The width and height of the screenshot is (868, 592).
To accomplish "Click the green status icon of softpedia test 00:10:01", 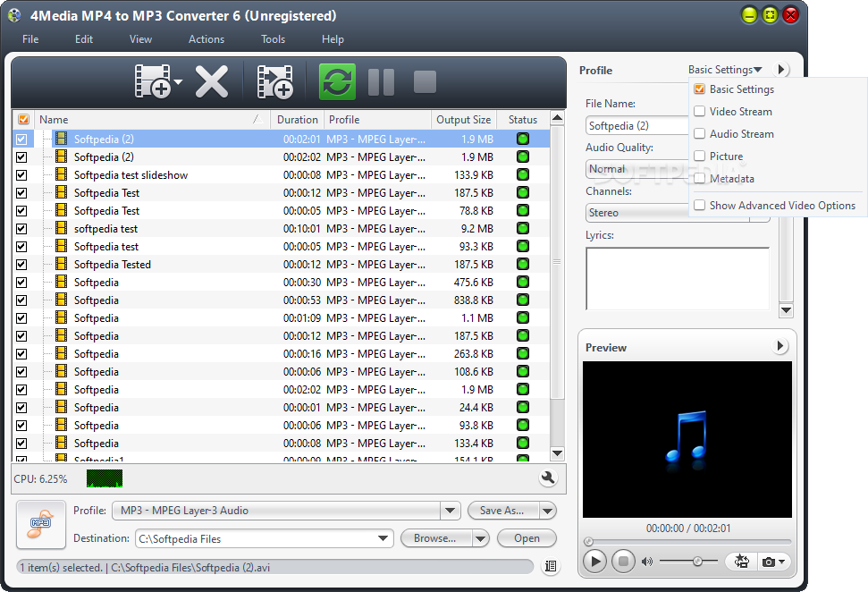I will coord(523,228).
